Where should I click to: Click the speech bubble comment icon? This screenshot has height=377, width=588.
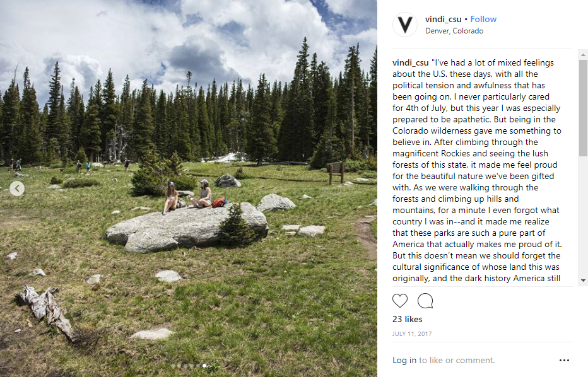tap(425, 301)
